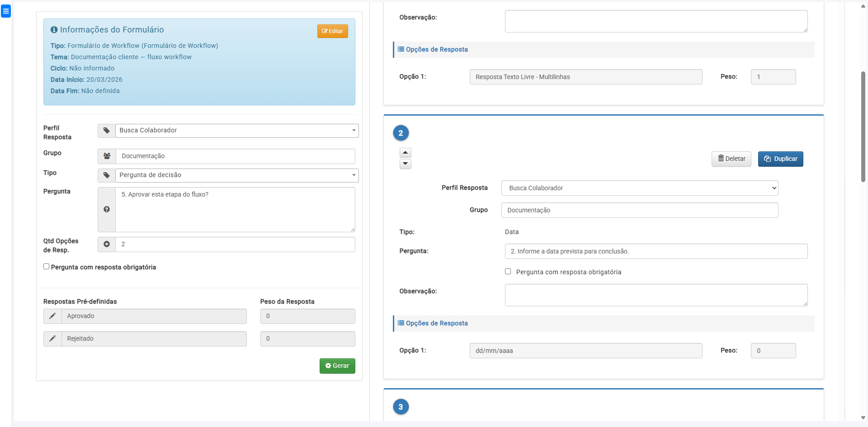
Task: Click the question mark icon beside Pergunta
Action: (107, 210)
